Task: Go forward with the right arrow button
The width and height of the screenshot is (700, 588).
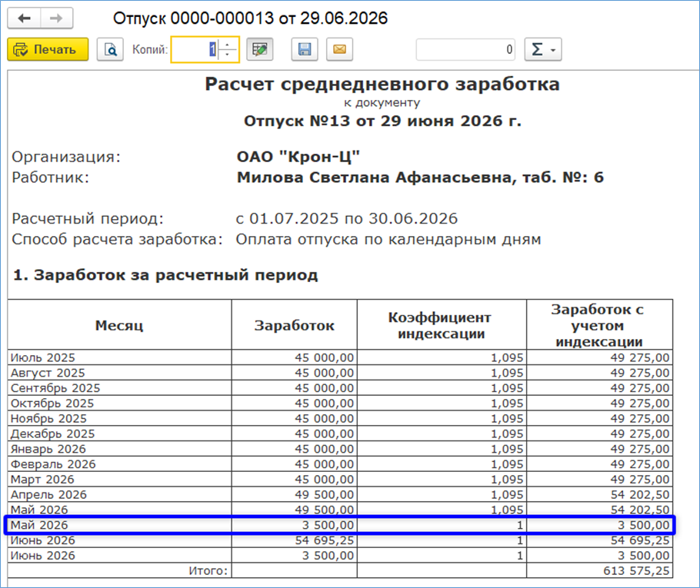Action: coord(57,18)
